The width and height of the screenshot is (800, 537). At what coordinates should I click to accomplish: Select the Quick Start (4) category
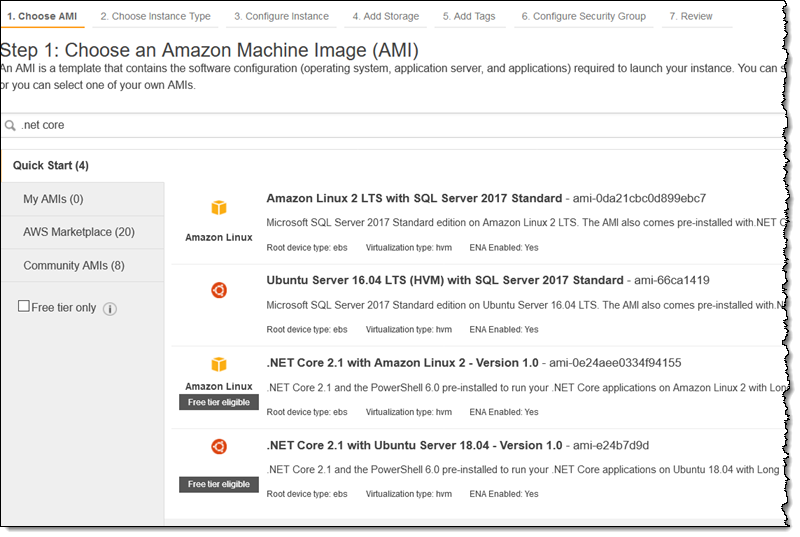point(51,166)
